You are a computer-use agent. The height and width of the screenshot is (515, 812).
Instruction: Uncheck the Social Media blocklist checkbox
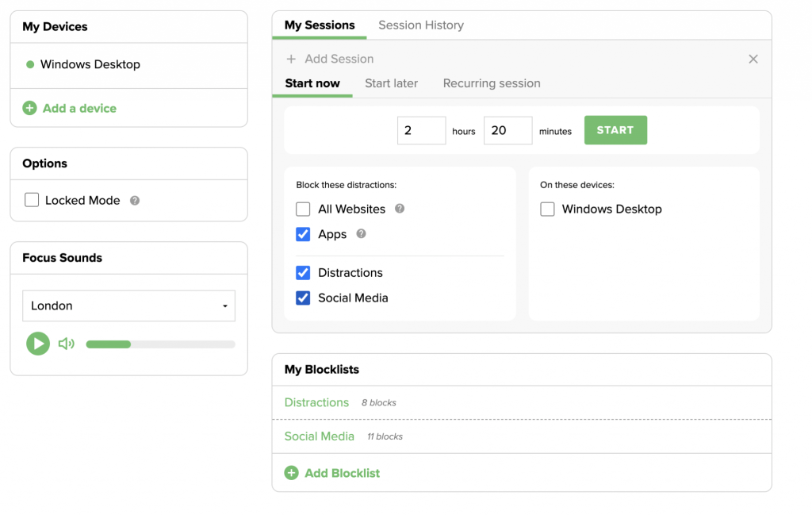302,298
